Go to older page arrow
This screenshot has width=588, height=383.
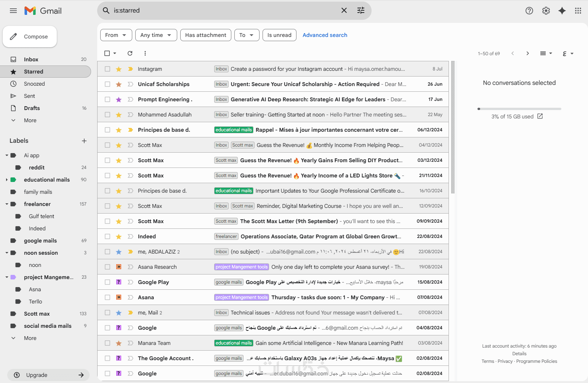528,53
